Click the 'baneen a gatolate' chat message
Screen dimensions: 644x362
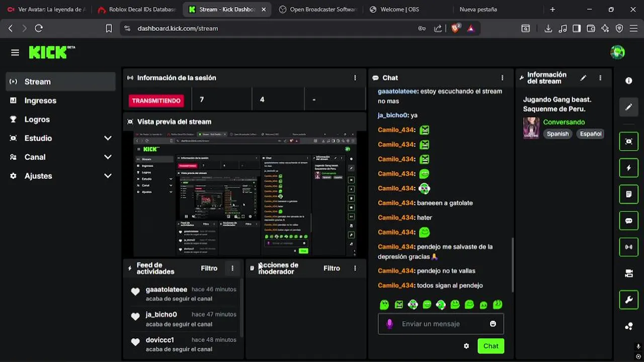click(x=445, y=203)
